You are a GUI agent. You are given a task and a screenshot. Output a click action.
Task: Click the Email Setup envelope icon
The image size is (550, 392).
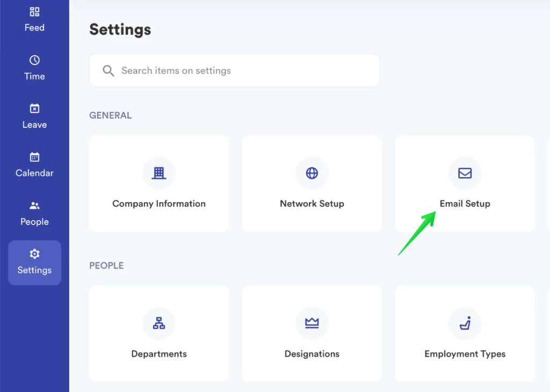[x=465, y=173]
